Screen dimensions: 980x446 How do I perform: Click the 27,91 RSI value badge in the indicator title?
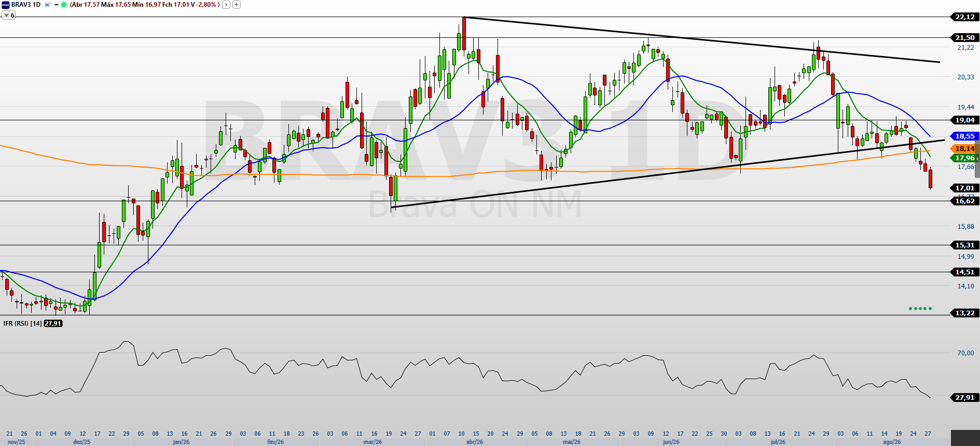coord(53,324)
